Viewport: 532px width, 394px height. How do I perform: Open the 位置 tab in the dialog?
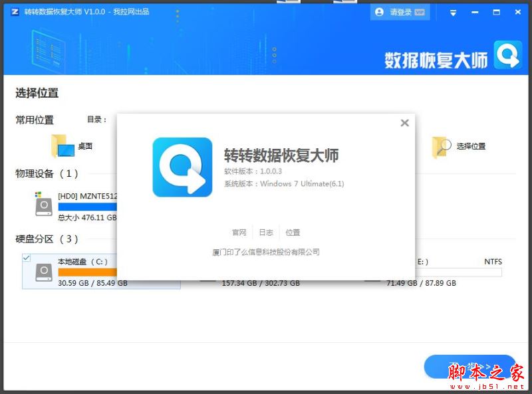click(x=293, y=232)
